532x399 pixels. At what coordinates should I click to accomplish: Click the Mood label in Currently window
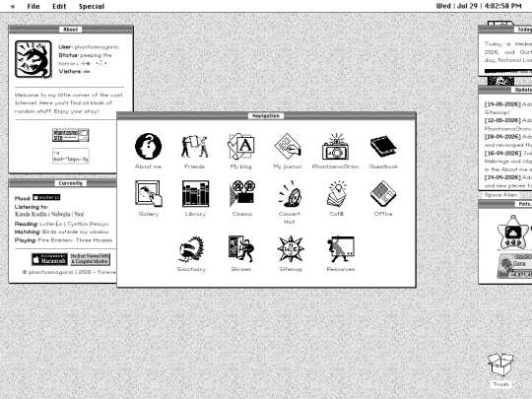coord(23,198)
